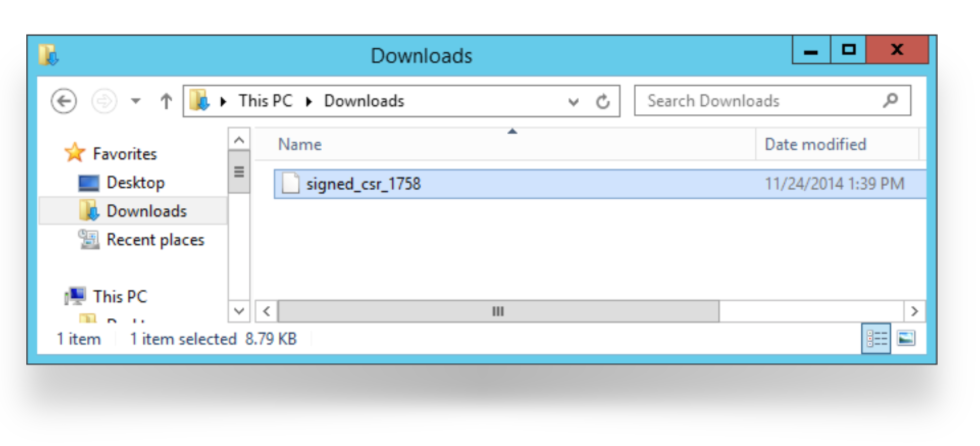Sort files by Date modified column

point(815,145)
